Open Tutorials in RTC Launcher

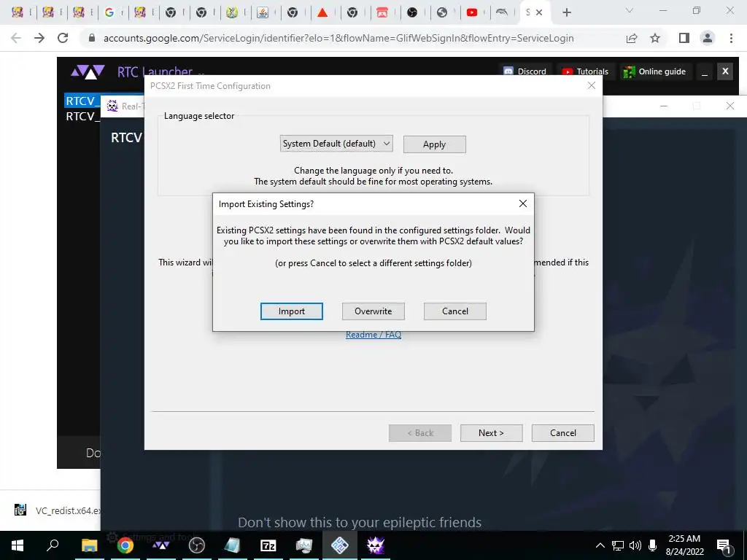click(586, 71)
